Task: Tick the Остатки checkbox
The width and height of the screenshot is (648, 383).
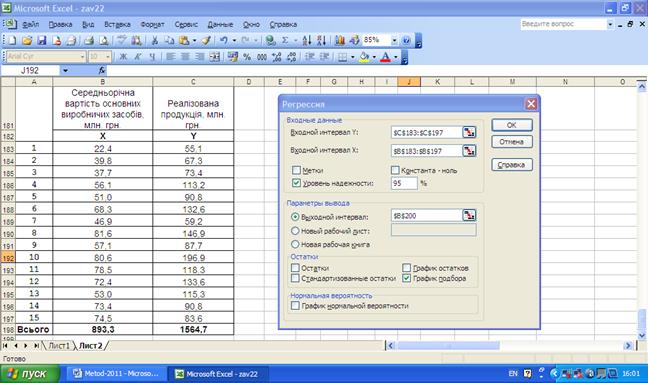Action: tap(295, 268)
